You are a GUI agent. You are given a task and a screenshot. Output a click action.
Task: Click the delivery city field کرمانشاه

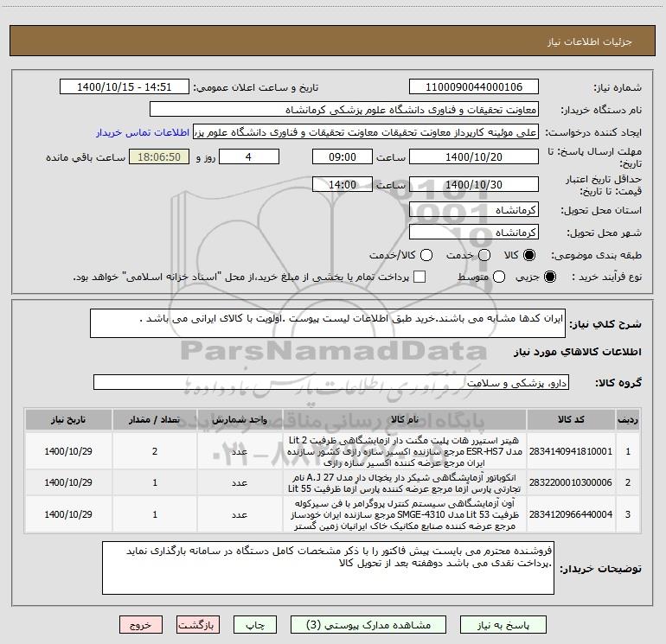pyautogui.click(x=474, y=233)
